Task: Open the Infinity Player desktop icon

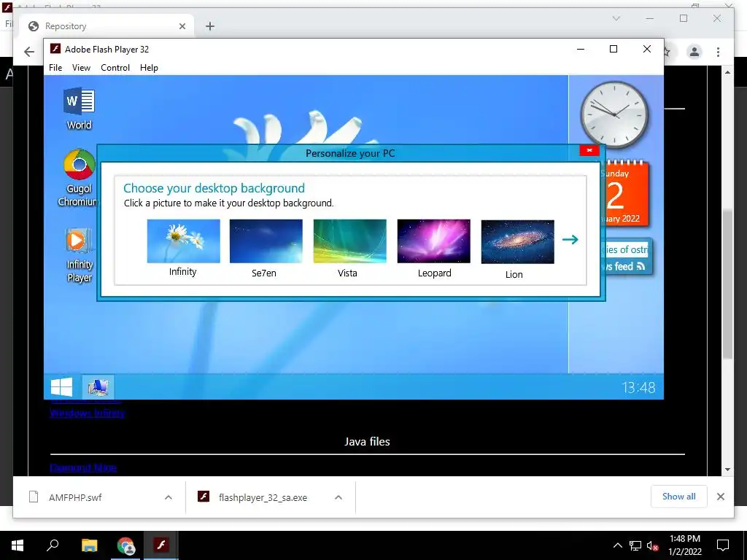Action: tap(79, 256)
